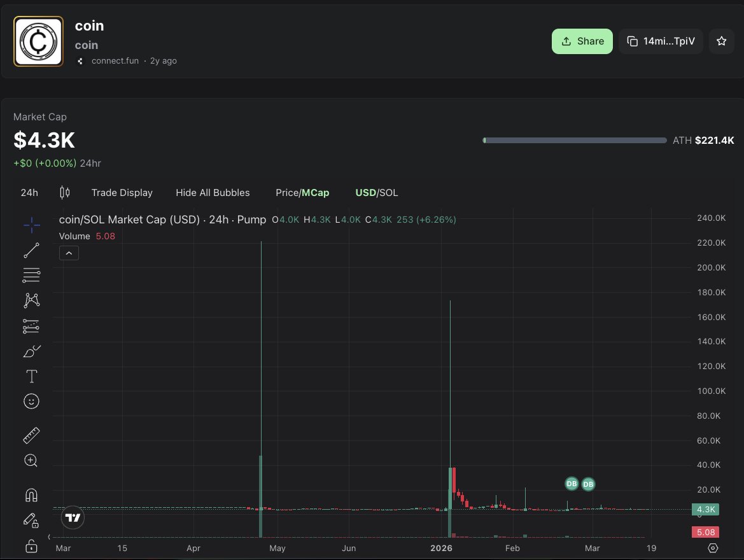The height and width of the screenshot is (560, 744).
Task: Open the connect.fun link
Action: click(115, 60)
